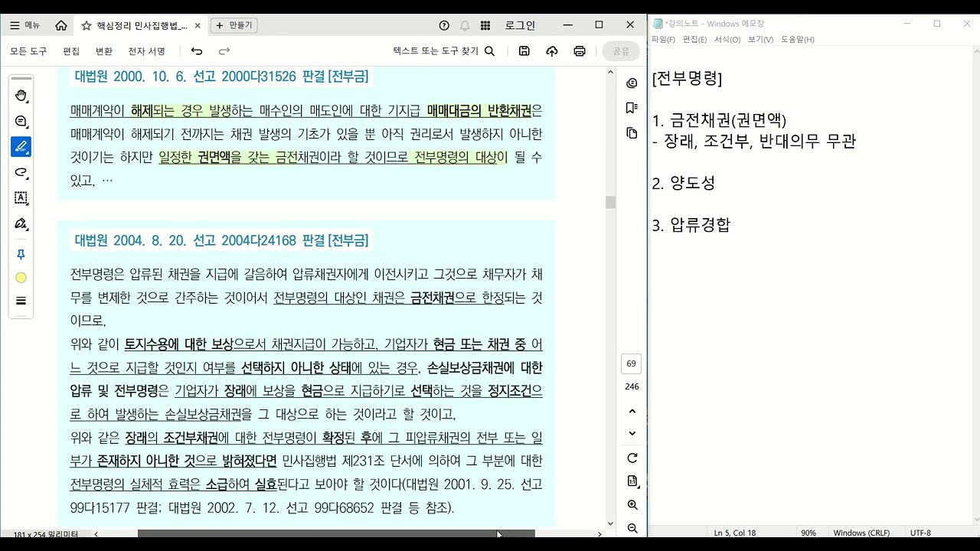980x551 pixels.
Task: Click the page number field showing 69
Action: coord(631,364)
